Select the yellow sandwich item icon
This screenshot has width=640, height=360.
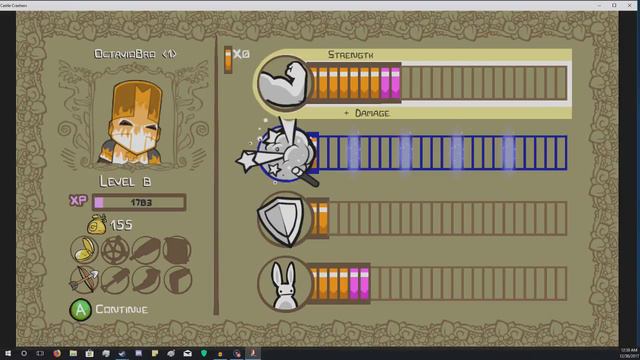[x=84, y=250]
